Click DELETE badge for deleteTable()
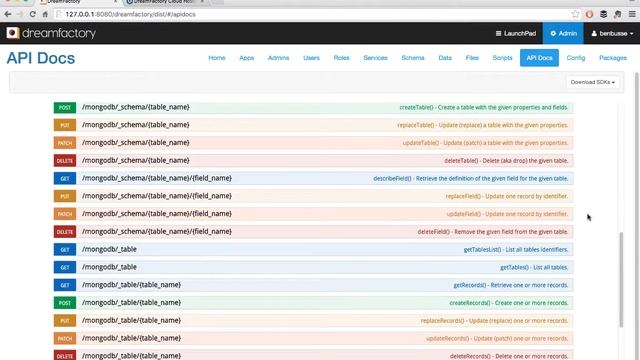The height and width of the screenshot is (360, 640). click(64, 161)
